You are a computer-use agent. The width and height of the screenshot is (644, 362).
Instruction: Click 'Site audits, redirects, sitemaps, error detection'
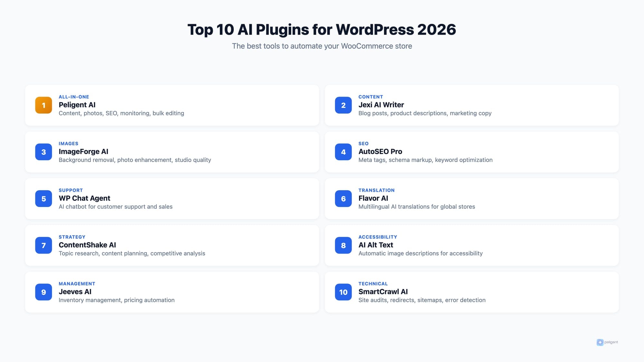point(422,300)
